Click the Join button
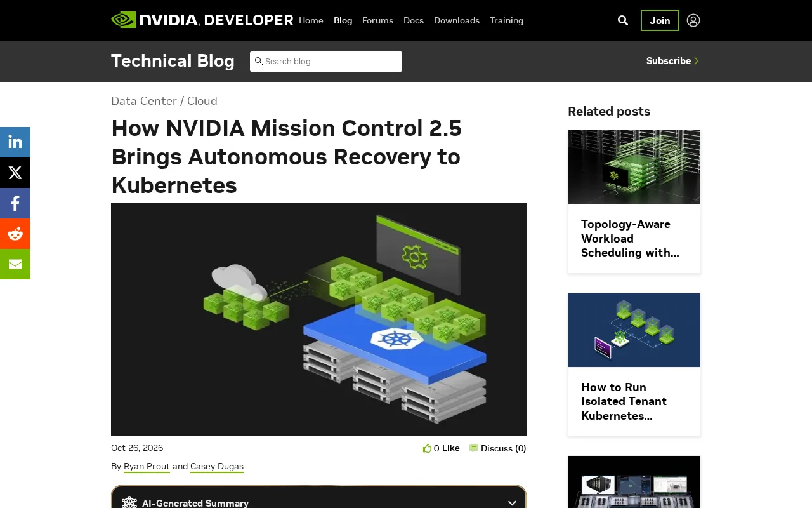The width and height of the screenshot is (812, 508). [660, 20]
